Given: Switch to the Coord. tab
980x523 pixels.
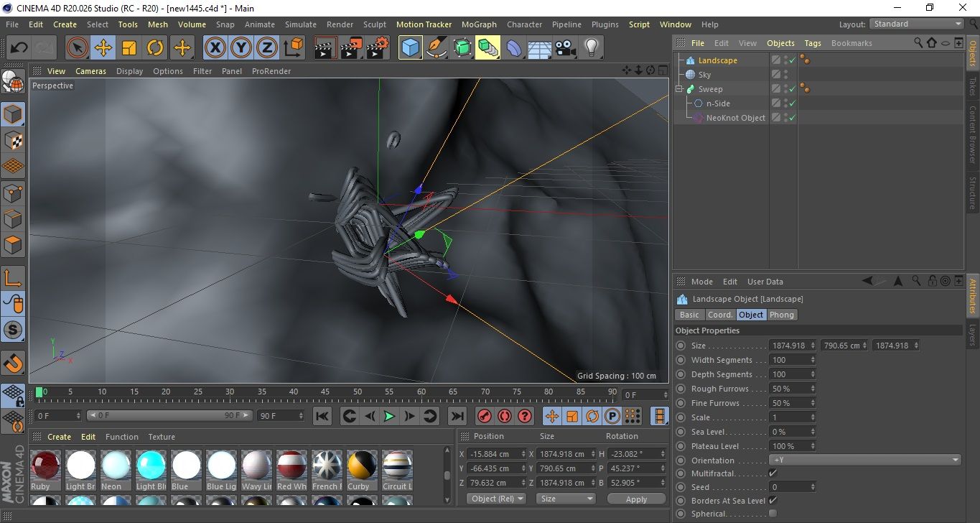Looking at the screenshot, I should click(x=720, y=315).
